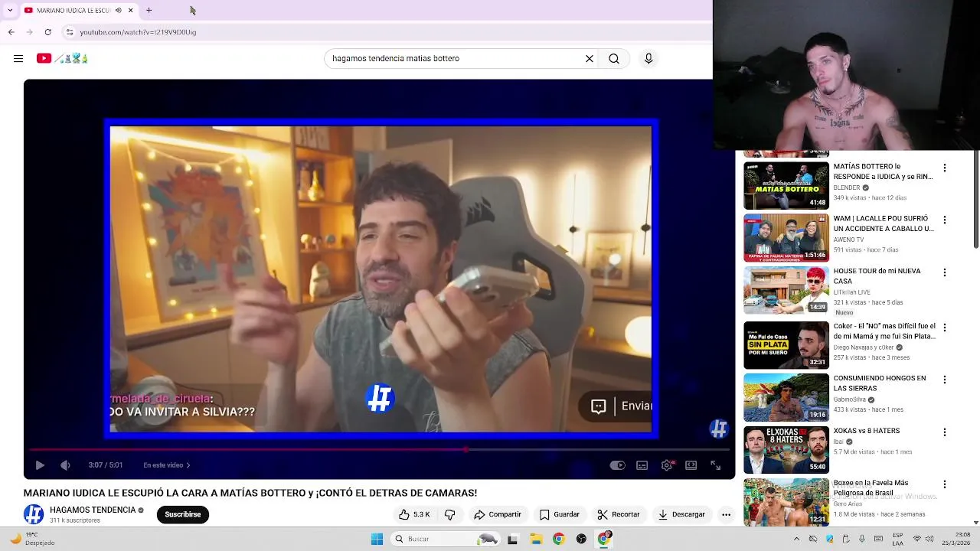Dislike the video
980x551 pixels.
click(450, 514)
